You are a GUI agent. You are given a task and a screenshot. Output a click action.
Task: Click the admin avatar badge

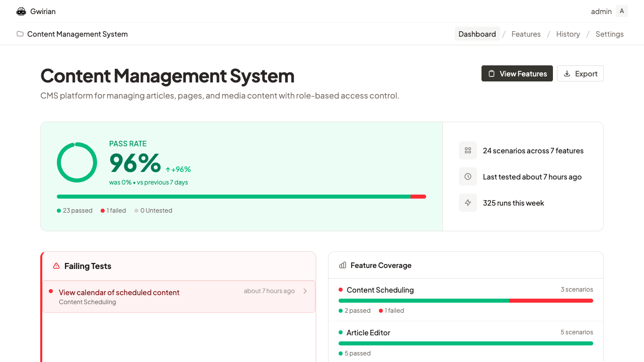622,11
